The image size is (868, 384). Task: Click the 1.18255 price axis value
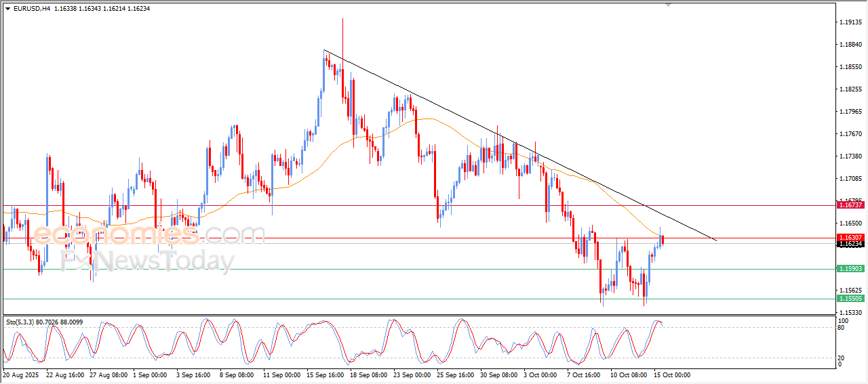pos(850,89)
